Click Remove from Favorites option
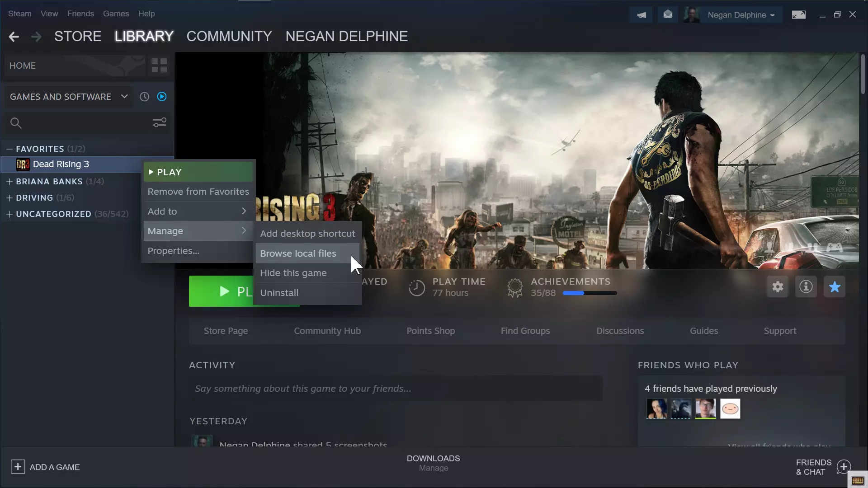Screen dimensions: 868x488 click(198, 192)
